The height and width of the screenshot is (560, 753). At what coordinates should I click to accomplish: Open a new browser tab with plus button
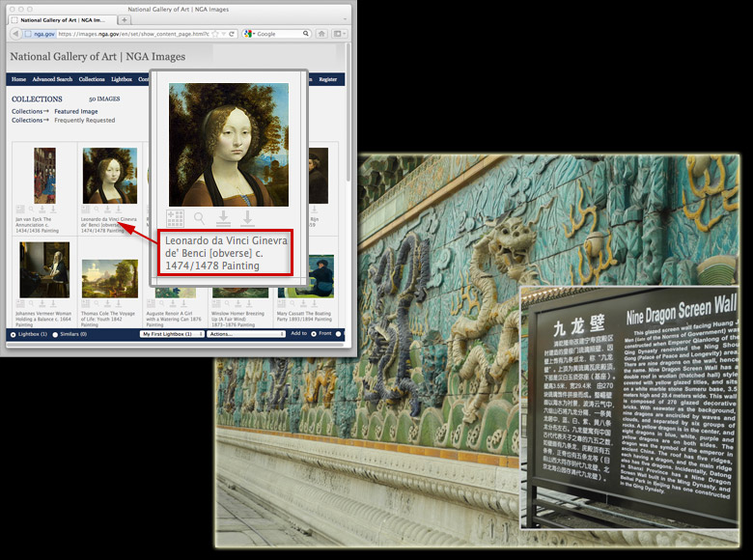tap(125, 19)
